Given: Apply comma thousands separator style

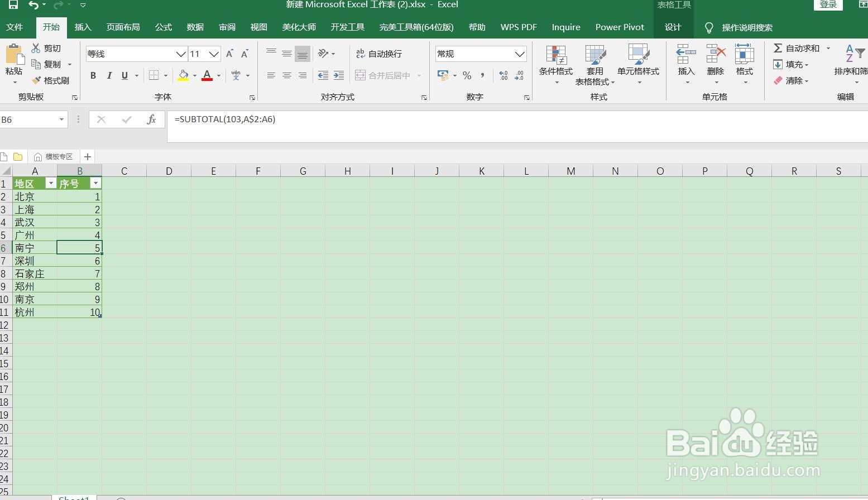Looking at the screenshot, I should point(482,75).
